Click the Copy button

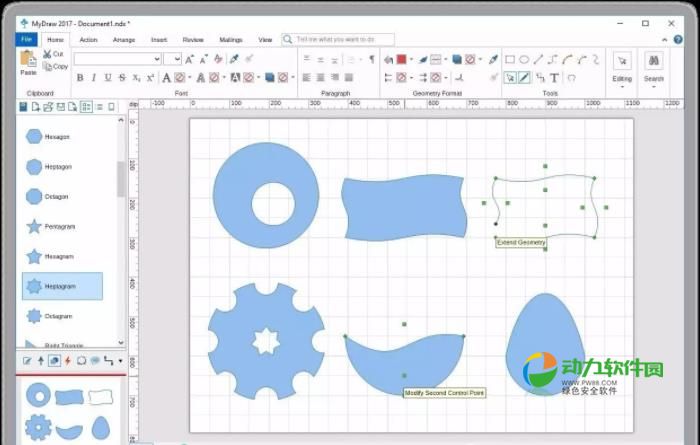point(56,67)
